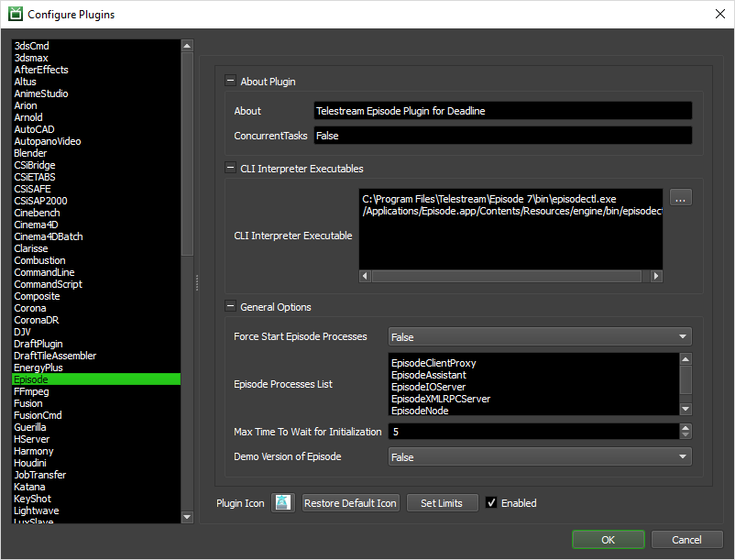Image resolution: width=735 pixels, height=560 pixels.
Task: Select Blender in the plugin list
Action: pyautogui.click(x=30, y=153)
